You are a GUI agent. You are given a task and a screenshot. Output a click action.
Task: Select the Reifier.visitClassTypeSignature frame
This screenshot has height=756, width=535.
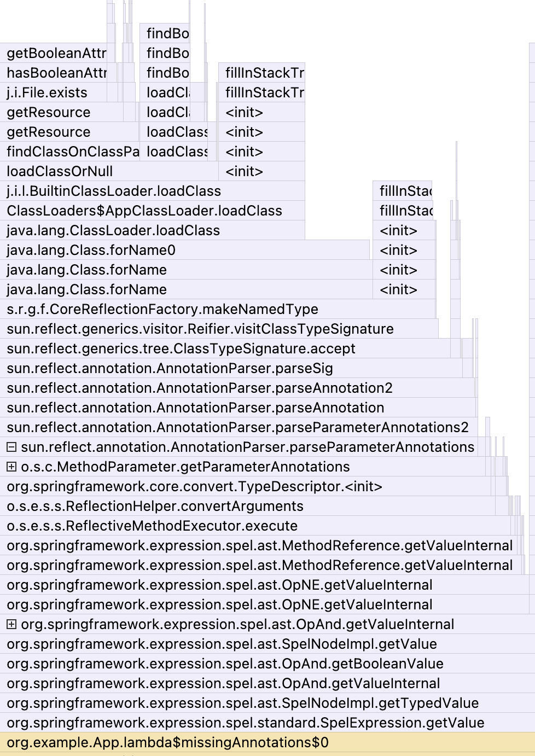(x=219, y=329)
